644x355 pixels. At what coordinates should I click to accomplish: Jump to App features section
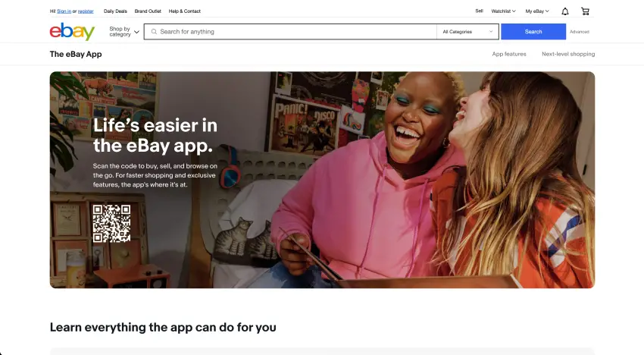[509, 54]
